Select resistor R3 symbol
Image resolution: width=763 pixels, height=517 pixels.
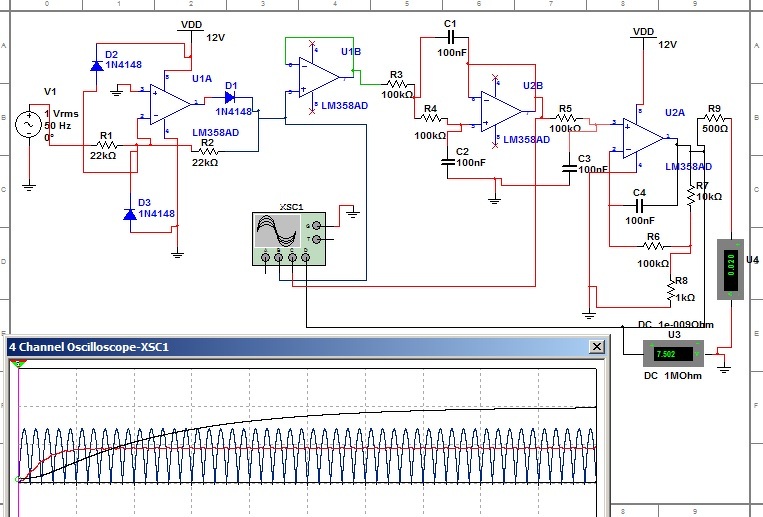point(398,84)
